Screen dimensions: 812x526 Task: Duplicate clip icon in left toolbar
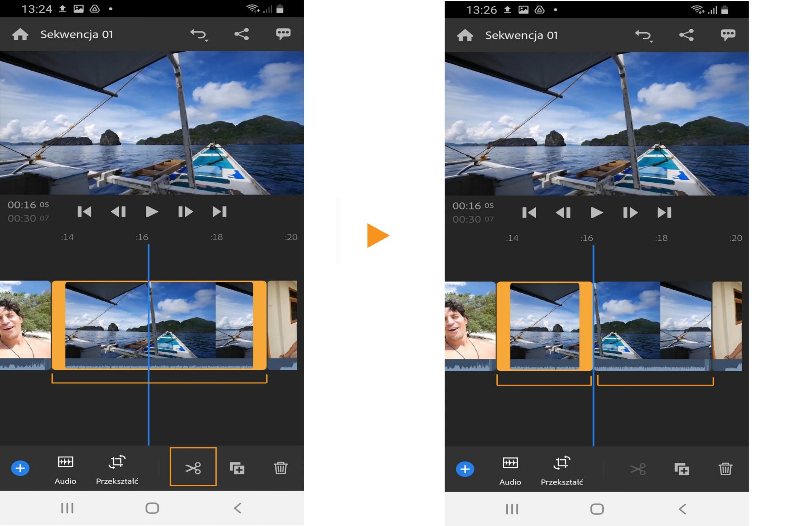[237, 468]
